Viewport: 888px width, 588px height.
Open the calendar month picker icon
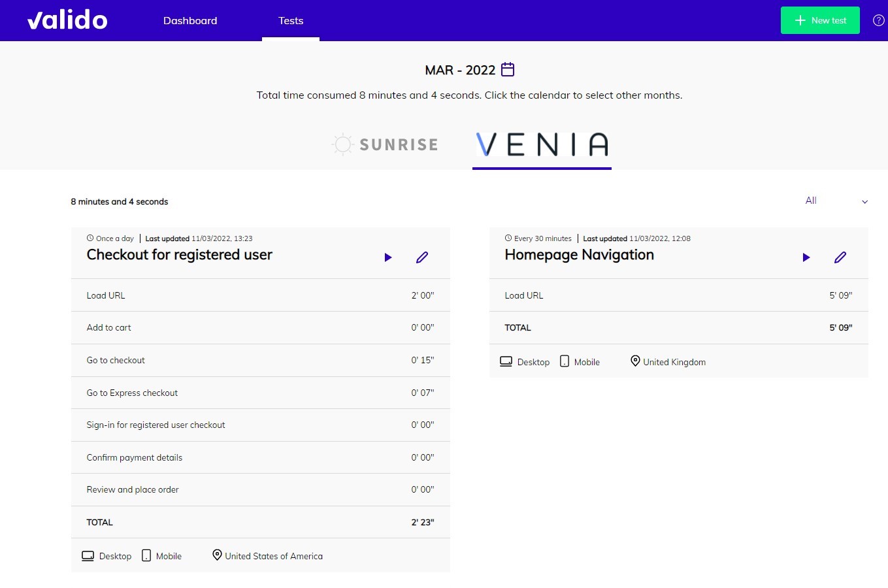(x=508, y=69)
